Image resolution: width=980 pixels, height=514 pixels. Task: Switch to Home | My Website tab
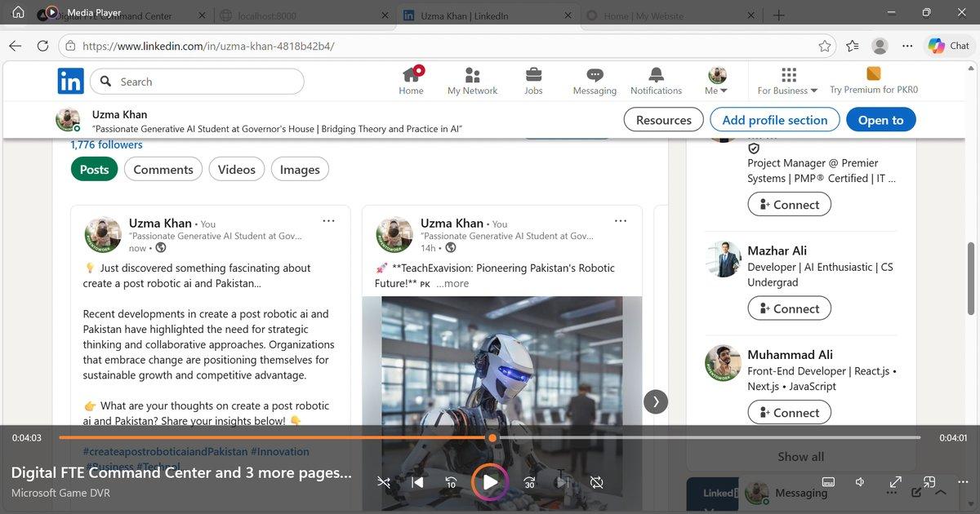click(671, 15)
